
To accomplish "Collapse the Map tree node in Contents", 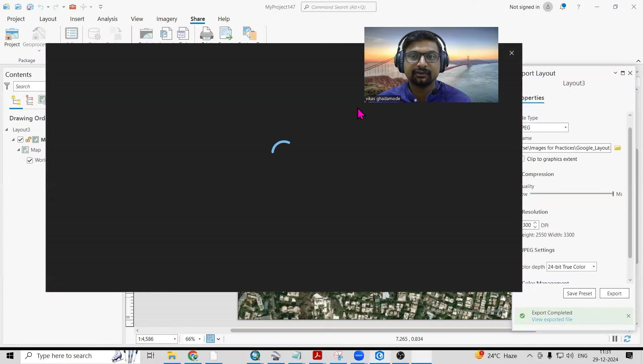I will pyautogui.click(x=18, y=150).
